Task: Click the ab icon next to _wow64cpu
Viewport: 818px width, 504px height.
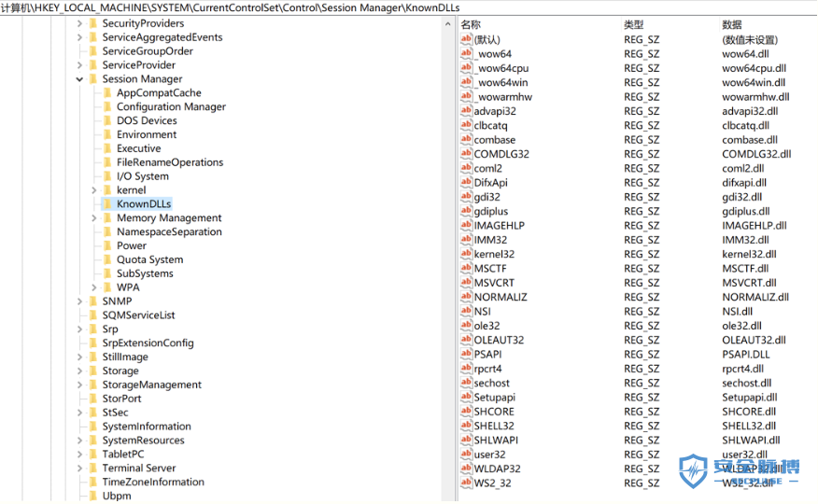Action: 466,68
